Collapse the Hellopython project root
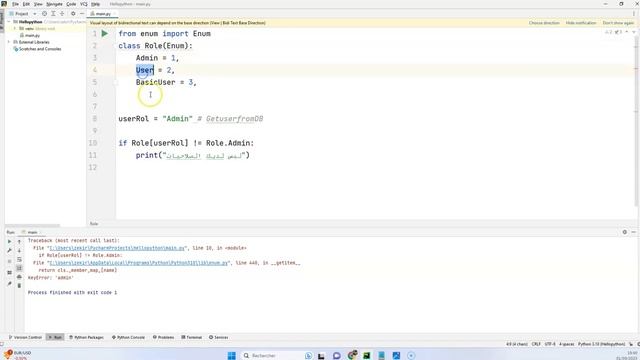This screenshot has height=360, width=640. pos(9,22)
